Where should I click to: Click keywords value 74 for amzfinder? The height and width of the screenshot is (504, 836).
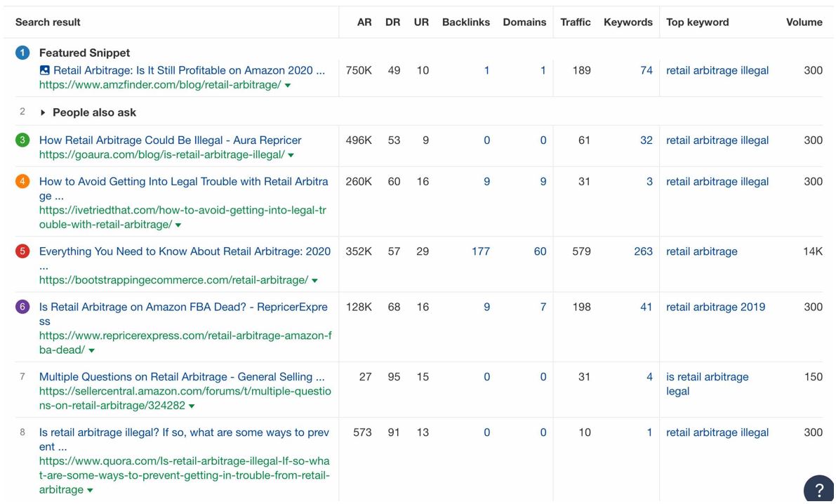point(646,70)
